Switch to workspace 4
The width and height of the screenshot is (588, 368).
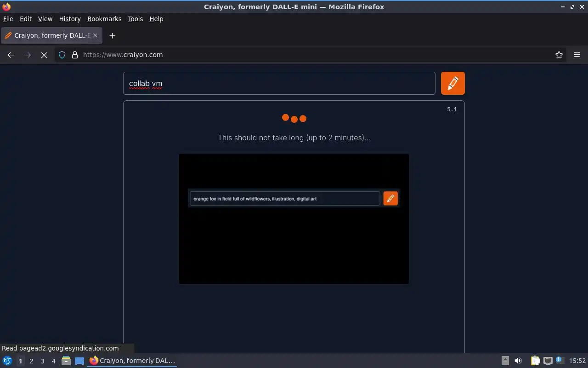pyautogui.click(x=53, y=361)
